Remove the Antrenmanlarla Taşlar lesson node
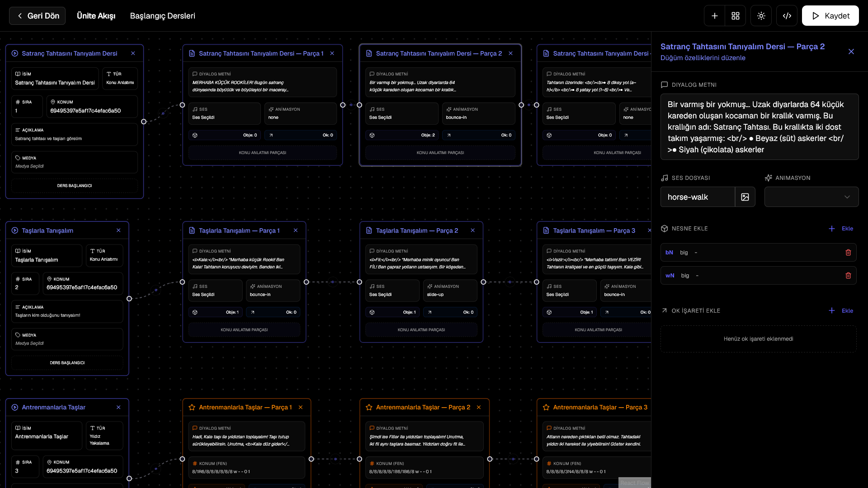Image resolution: width=868 pixels, height=488 pixels. click(118, 408)
